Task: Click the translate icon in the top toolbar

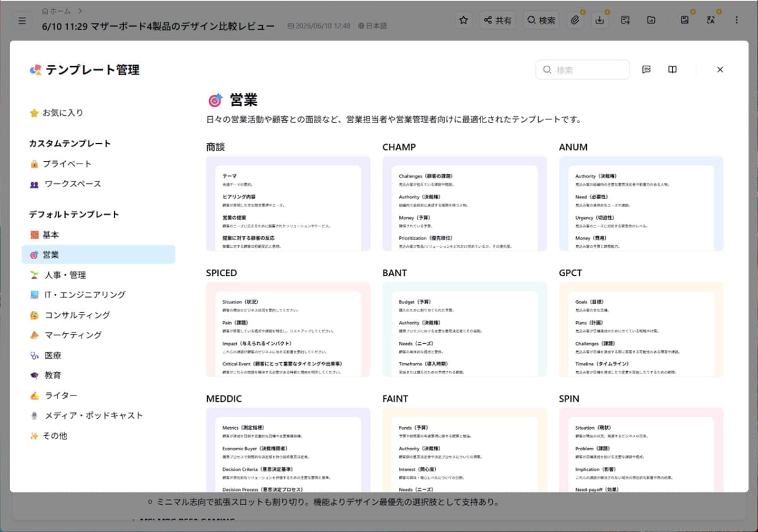Action: [x=711, y=20]
